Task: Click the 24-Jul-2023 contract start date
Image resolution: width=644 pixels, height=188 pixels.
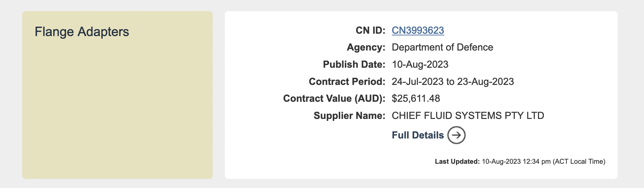Action: [418, 82]
